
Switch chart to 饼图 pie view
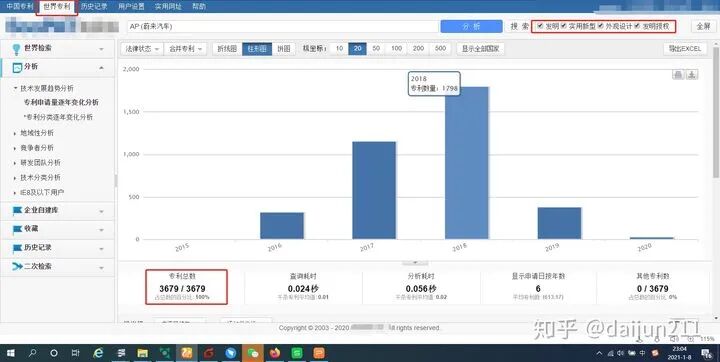(284, 49)
